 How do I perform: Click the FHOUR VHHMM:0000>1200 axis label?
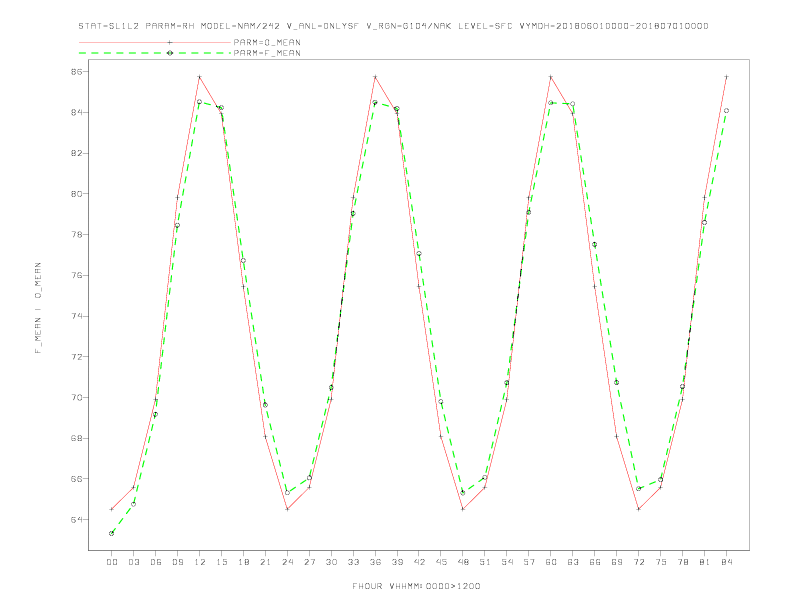click(x=416, y=586)
